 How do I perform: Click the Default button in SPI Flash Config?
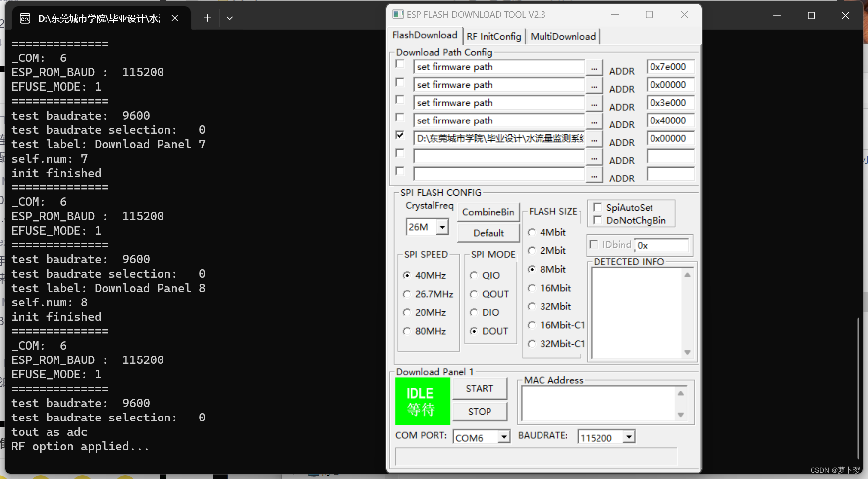[488, 233]
